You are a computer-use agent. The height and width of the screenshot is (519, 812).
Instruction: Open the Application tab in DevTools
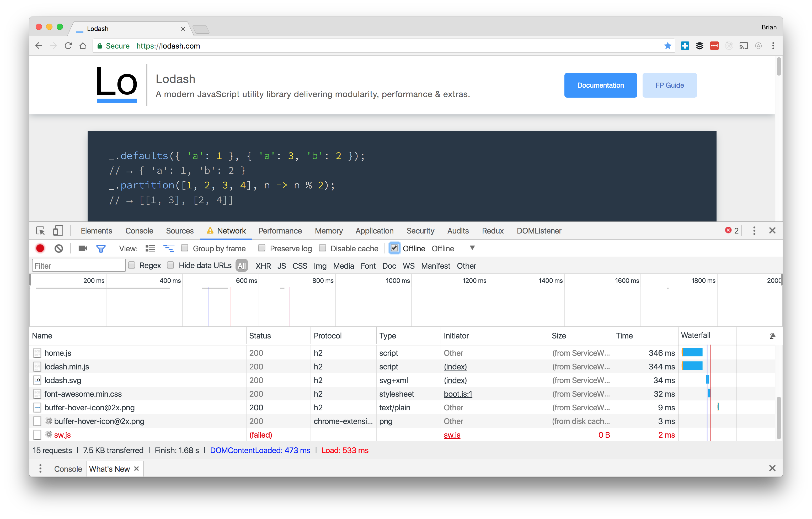pos(374,231)
